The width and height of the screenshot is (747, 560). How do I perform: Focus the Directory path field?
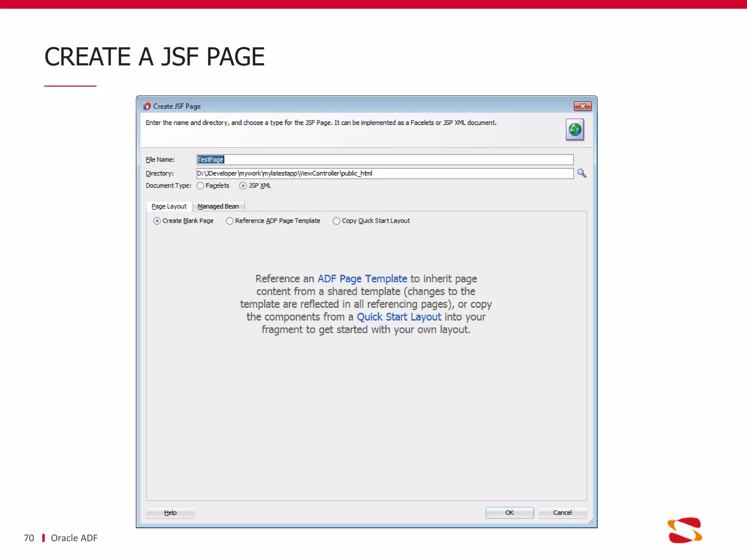tap(385, 174)
